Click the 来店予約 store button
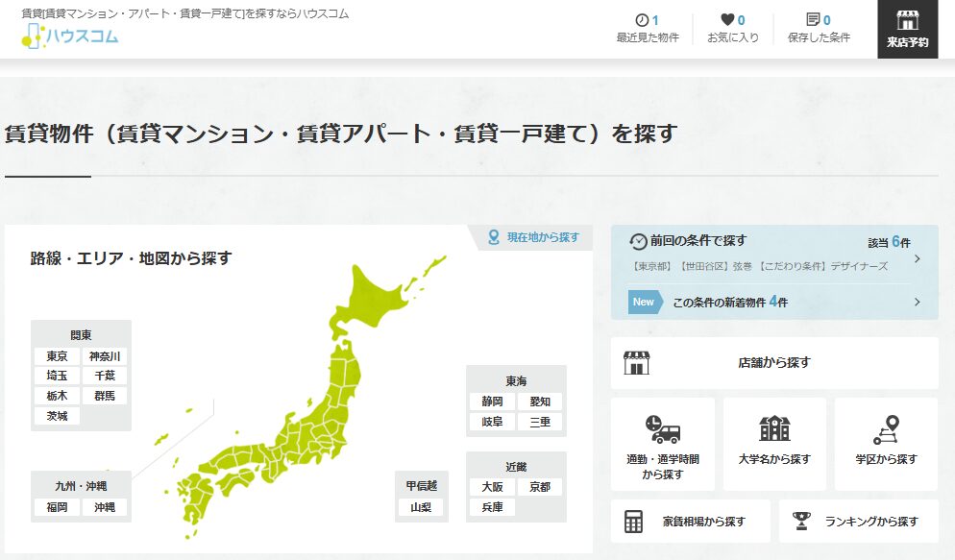 click(x=907, y=30)
